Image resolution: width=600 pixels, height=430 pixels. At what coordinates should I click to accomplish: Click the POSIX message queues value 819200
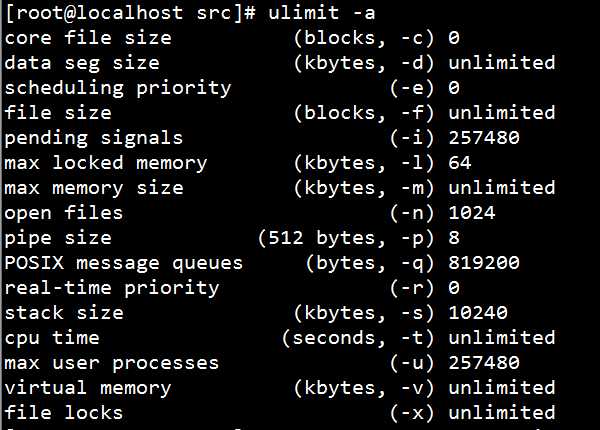tap(484, 263)
